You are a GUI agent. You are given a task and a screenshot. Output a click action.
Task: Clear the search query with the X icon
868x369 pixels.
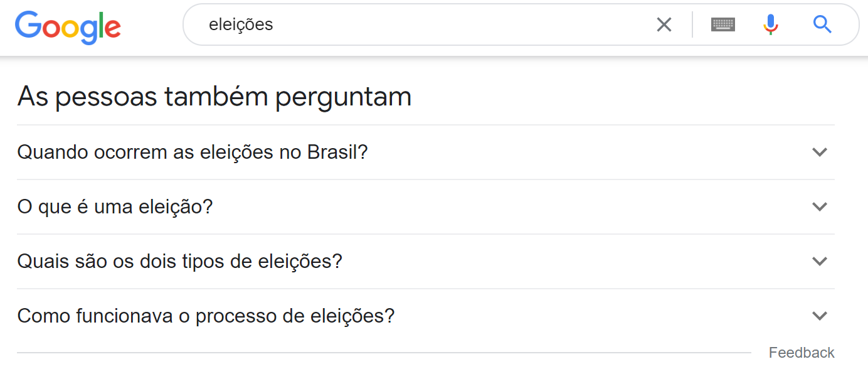[664, 24]
